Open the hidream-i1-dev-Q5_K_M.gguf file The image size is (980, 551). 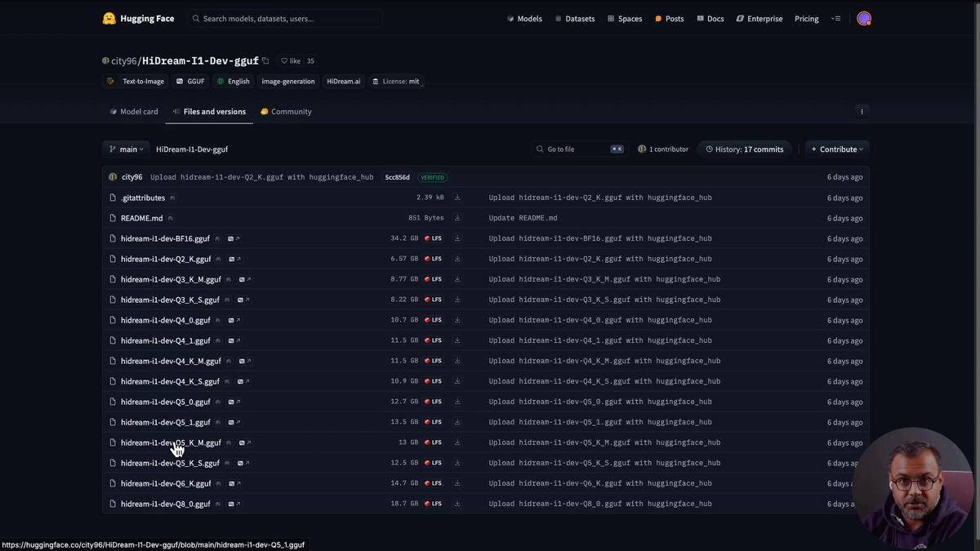click(x=171, y=442)
